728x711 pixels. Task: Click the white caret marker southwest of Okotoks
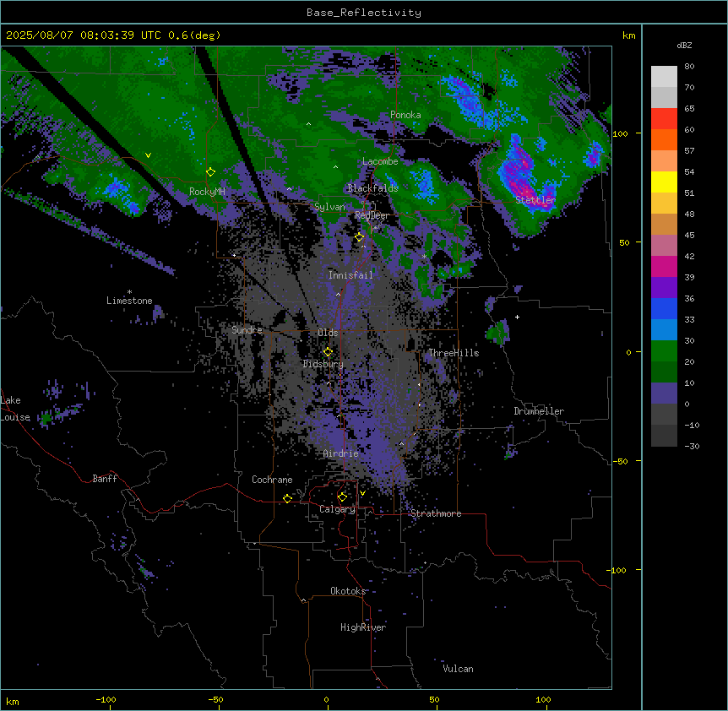303,600
